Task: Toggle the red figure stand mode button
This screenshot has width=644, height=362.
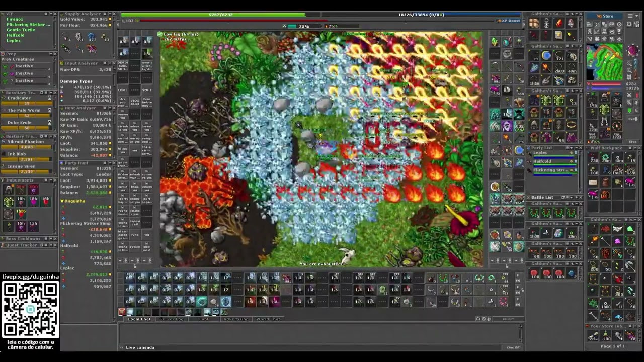Action: point(636,95)
